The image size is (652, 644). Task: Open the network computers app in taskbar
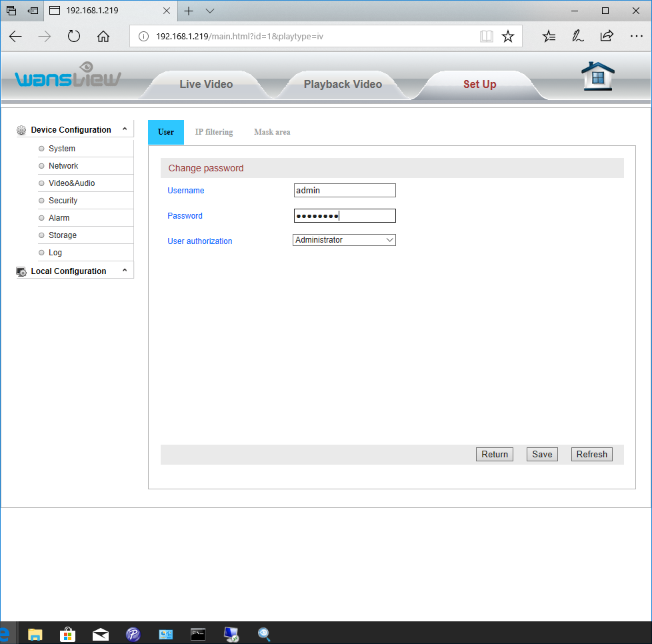click(x=231, y=635)
